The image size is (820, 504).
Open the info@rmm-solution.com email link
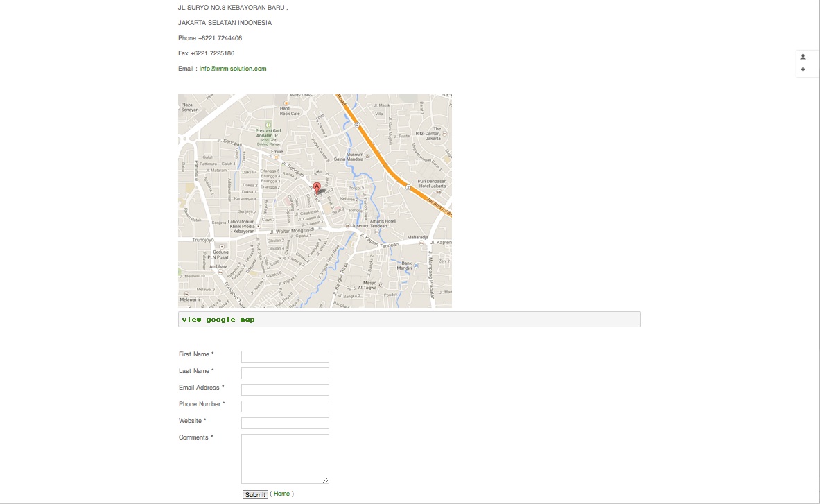click(233, 69)
